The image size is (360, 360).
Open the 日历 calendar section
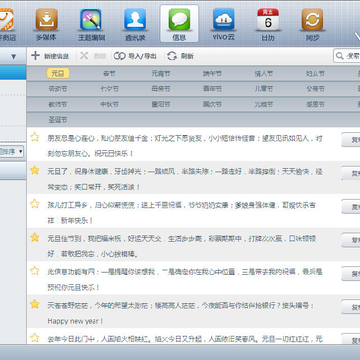[x=268, y=24]
